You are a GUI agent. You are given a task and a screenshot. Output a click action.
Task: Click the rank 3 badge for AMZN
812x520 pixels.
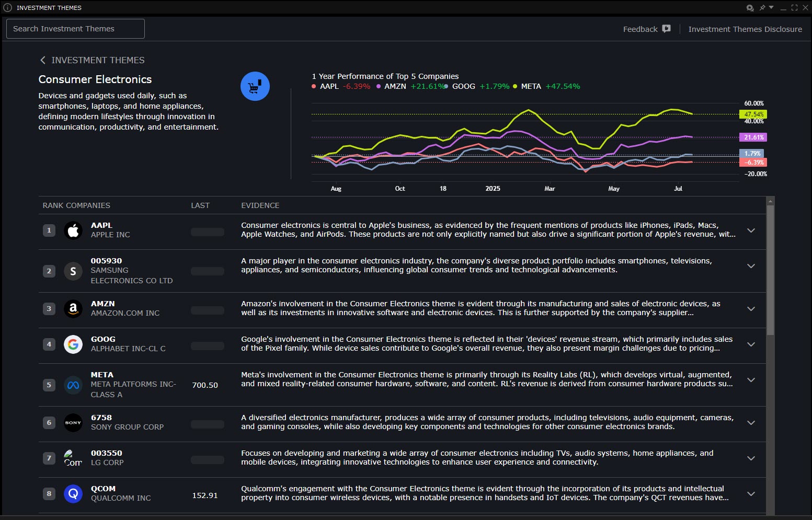tap(49, 308)
